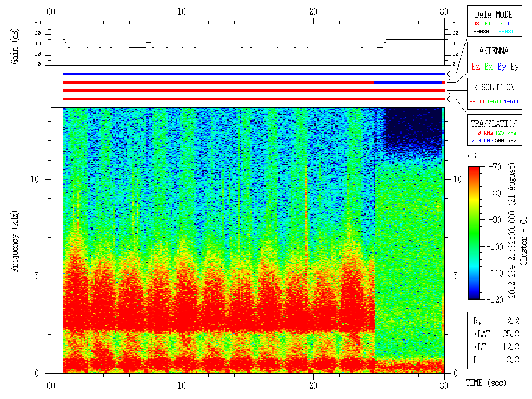532x399 pixels.
Task: Click the red 8-bit resolution label
Action: tap(477, 101)
